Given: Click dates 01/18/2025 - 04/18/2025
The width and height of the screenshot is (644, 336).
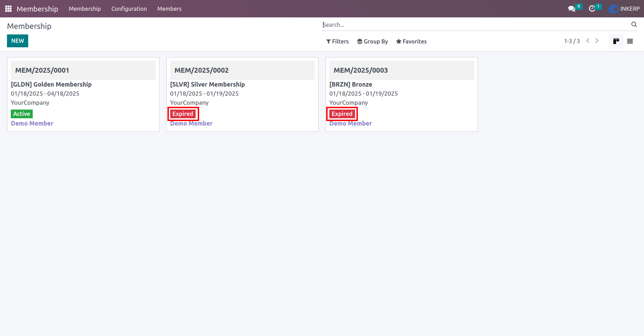Looking at the screenshot, I should click(45, 94).
